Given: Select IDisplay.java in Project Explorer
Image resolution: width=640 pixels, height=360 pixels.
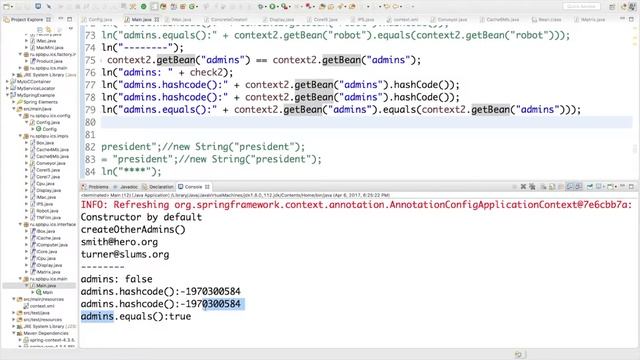Looking at the screenshot, I should 49,265.
